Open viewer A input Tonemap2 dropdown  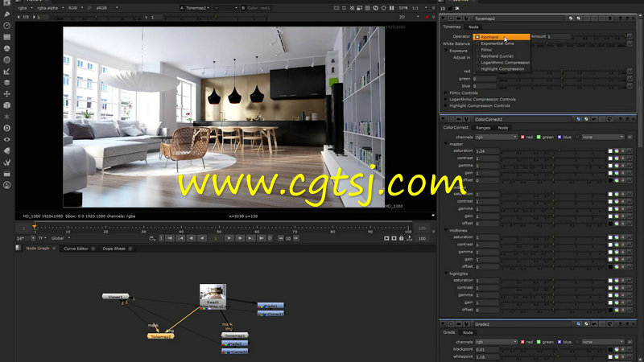[199, 8]
